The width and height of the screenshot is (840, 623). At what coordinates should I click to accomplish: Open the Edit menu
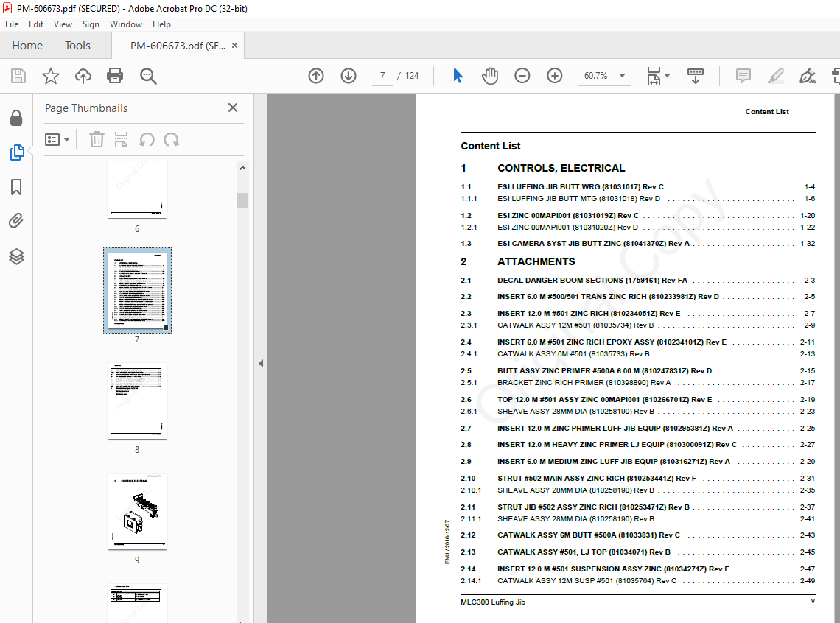(36, 24)
